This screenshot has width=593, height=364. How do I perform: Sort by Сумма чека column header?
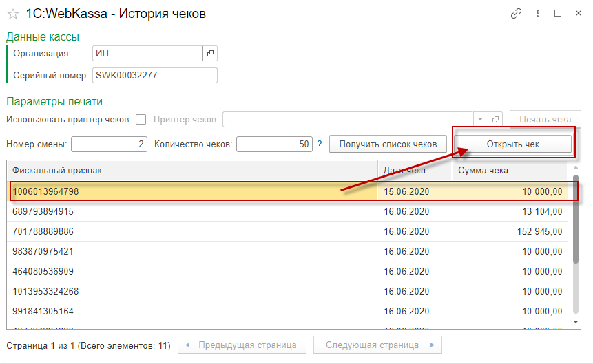pyautogui.click(x=510, y=171)
